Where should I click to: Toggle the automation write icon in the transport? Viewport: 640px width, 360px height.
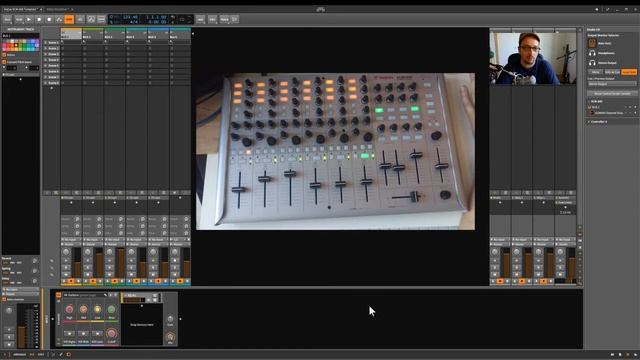[x=59, y=19]
